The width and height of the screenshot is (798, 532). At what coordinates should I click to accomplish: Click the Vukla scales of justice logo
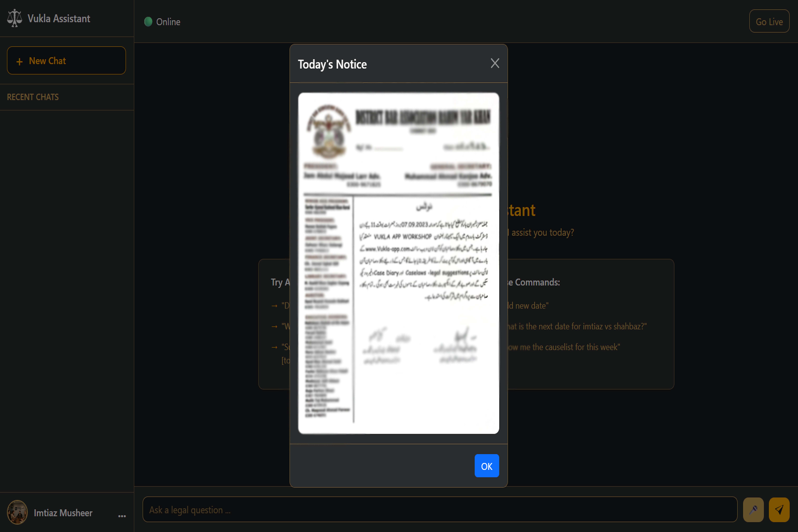tap(15, 18)
